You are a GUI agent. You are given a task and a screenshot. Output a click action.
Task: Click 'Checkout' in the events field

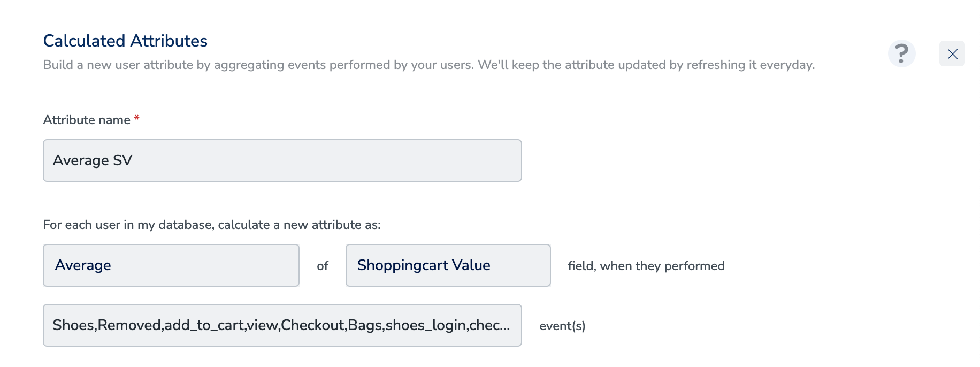[313, 325]
